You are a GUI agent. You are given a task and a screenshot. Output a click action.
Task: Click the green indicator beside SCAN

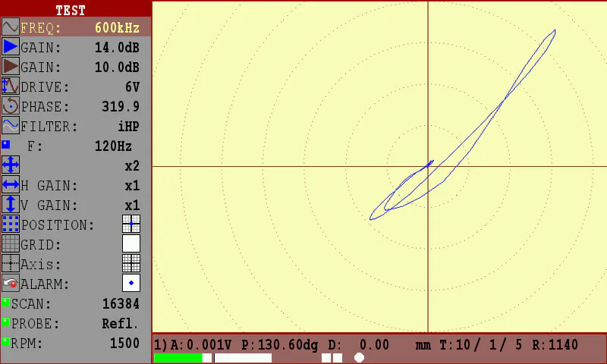click(x=5, y=303)
